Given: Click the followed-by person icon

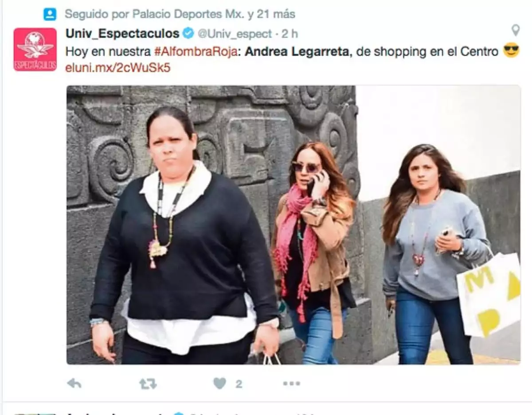Looking at the screenshot, I should [50, 14].
